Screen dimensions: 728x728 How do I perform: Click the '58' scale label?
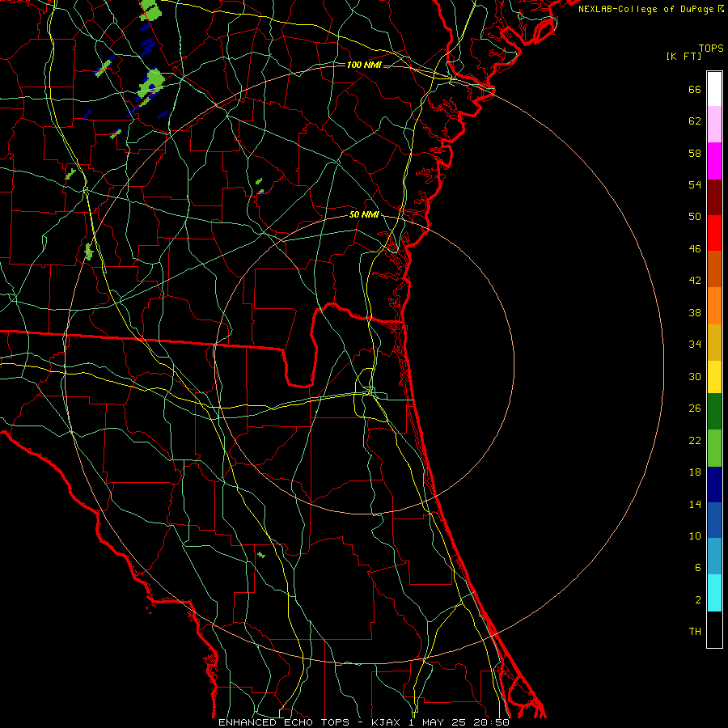(x=695, y=153)
